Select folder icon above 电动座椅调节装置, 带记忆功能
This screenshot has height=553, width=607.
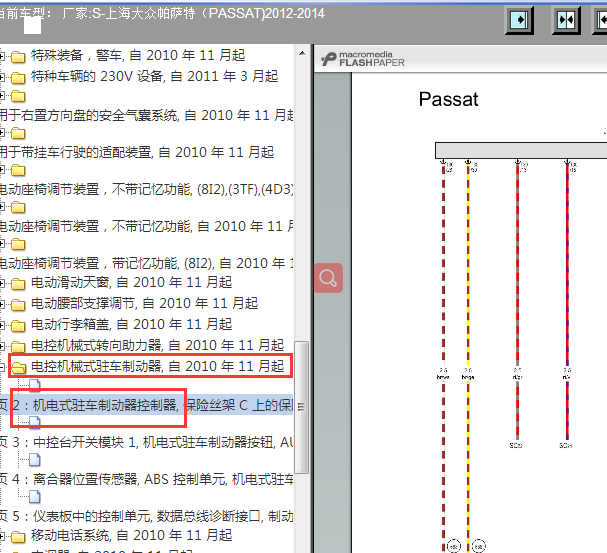pos(18,245)
